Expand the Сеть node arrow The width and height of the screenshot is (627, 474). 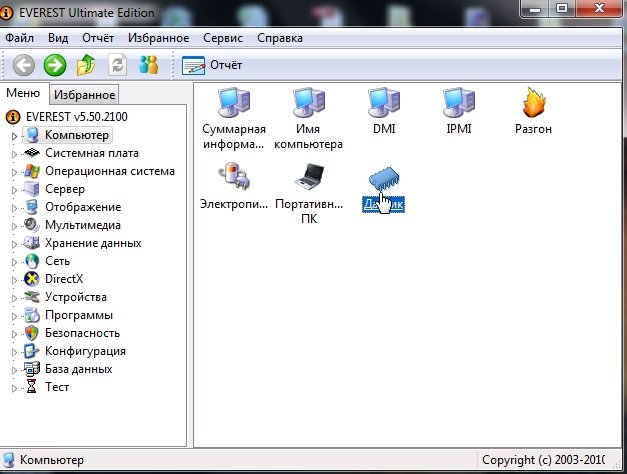pos(14,262)
